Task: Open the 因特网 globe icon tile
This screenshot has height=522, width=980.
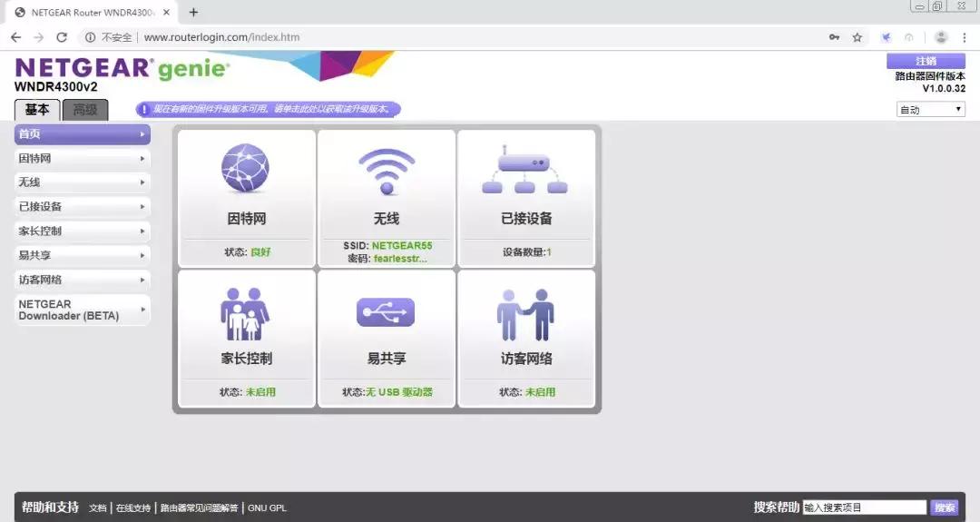Action: coord(246,198)
